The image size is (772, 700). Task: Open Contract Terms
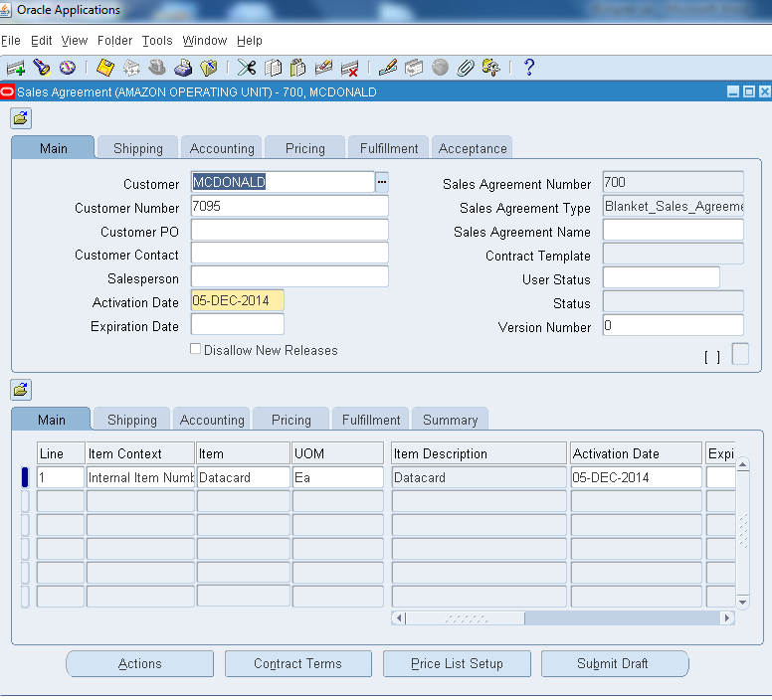point(297,663)
